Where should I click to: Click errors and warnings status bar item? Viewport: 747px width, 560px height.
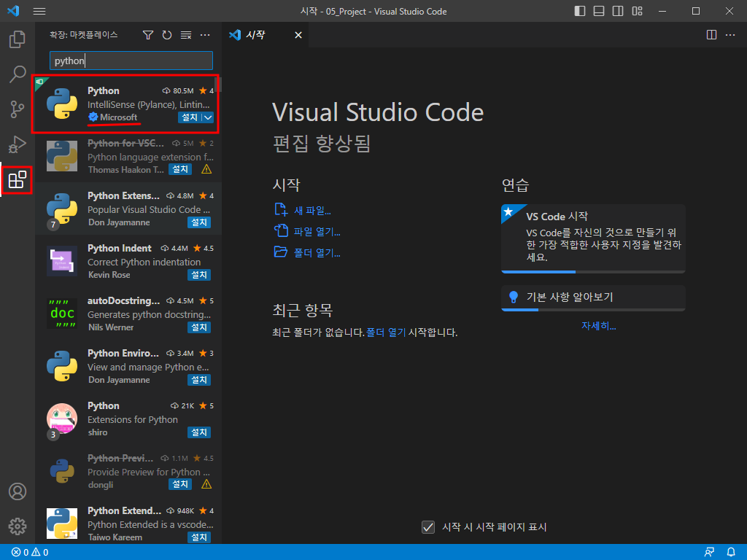29,553
